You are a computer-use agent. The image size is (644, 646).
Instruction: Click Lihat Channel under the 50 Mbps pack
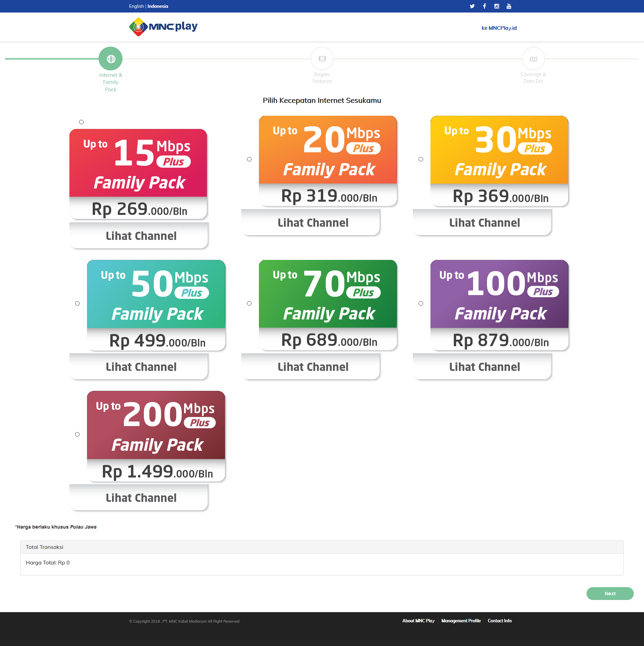(x=139, y=366)
